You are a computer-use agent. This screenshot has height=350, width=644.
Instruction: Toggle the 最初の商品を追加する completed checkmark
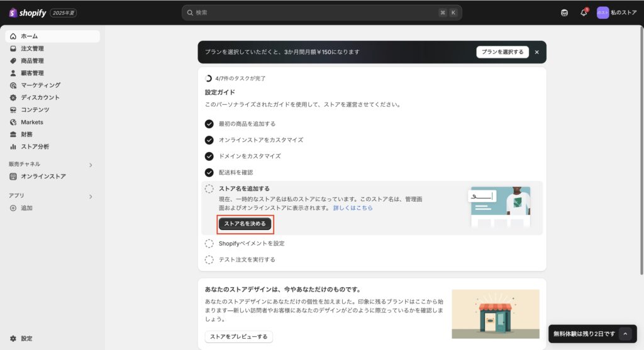[209, 124]
